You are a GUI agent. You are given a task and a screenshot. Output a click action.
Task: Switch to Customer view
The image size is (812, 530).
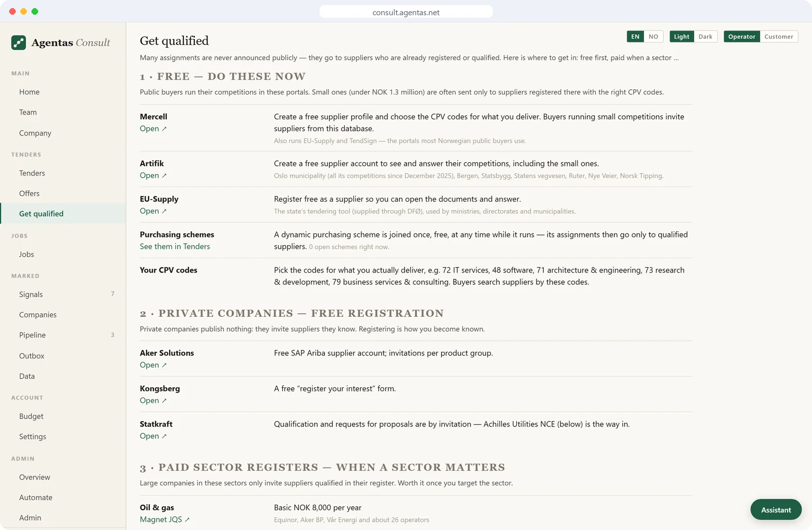tap(779, 37)
